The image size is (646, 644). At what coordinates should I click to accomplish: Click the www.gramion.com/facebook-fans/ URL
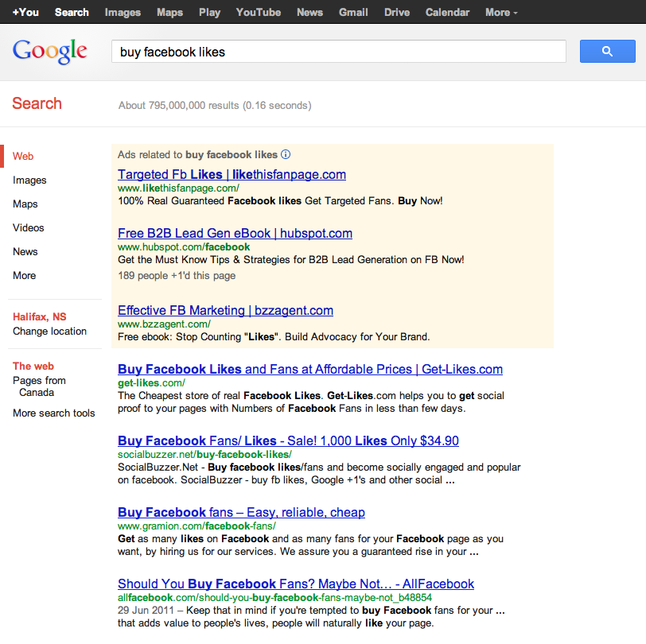(x=197, y=526)
